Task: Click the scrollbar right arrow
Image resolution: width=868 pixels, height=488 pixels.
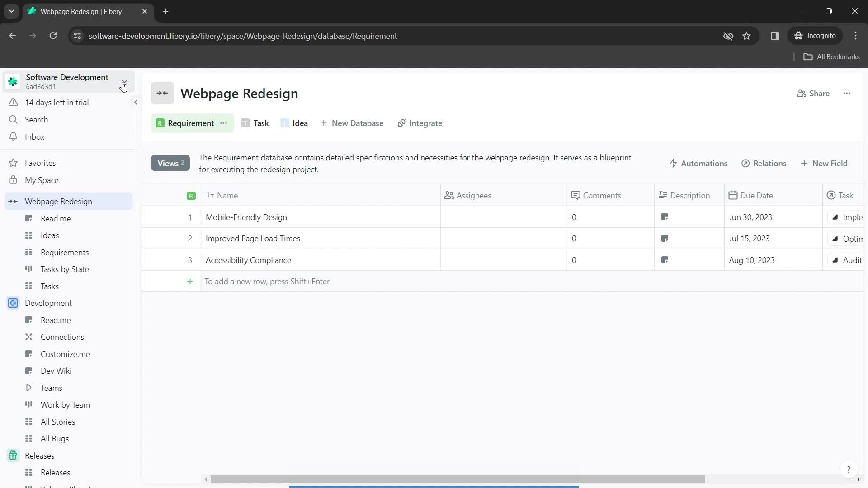Action: [859, 479]
